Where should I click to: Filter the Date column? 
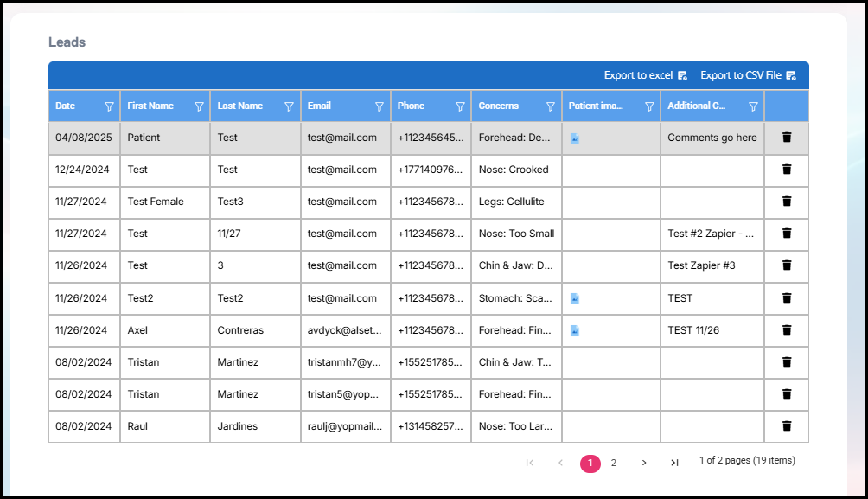click(109, 106)
